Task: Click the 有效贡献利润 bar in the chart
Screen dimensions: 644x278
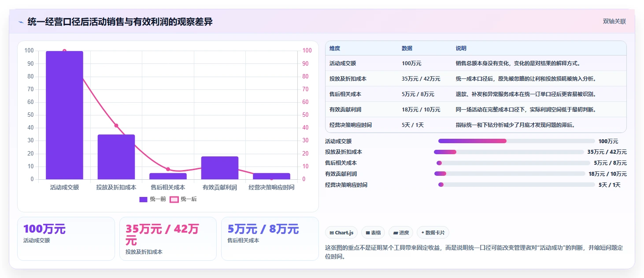Action: point(220,168)
